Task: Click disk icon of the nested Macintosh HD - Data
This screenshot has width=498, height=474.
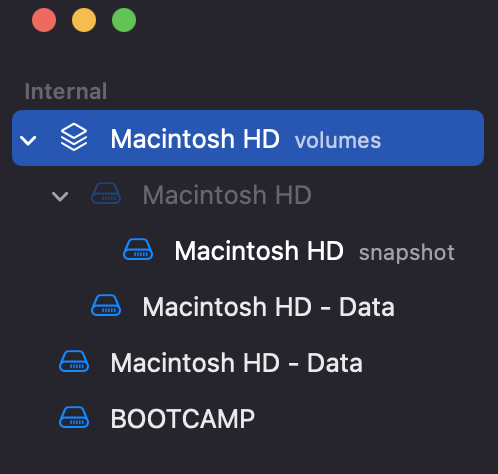Action: coord(106,305)
